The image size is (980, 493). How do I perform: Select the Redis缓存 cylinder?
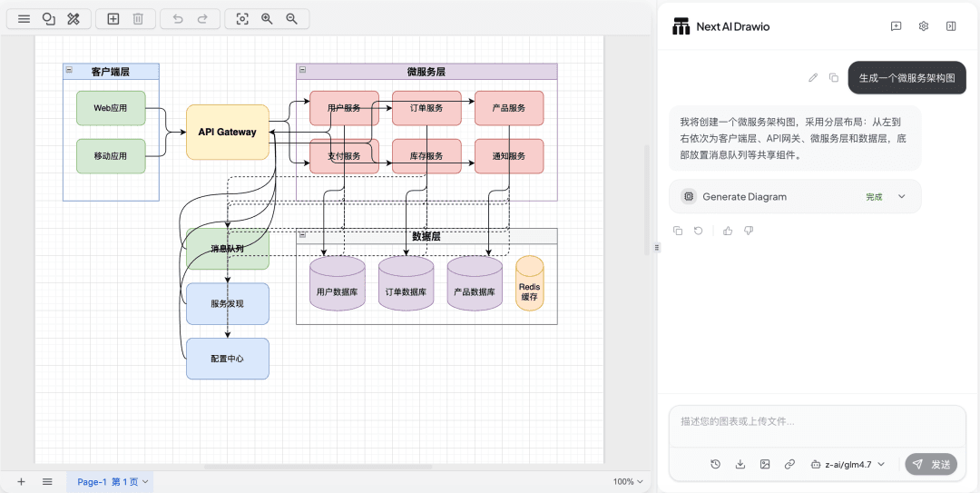pyautogui.click(x=530, y=283)
